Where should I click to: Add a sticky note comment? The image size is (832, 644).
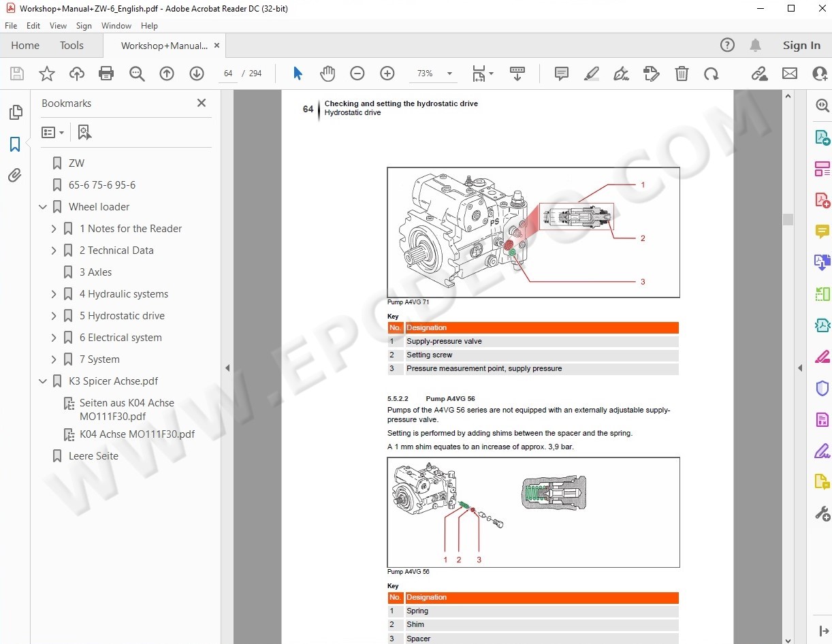pyautogui.click(x=562, y=74)
